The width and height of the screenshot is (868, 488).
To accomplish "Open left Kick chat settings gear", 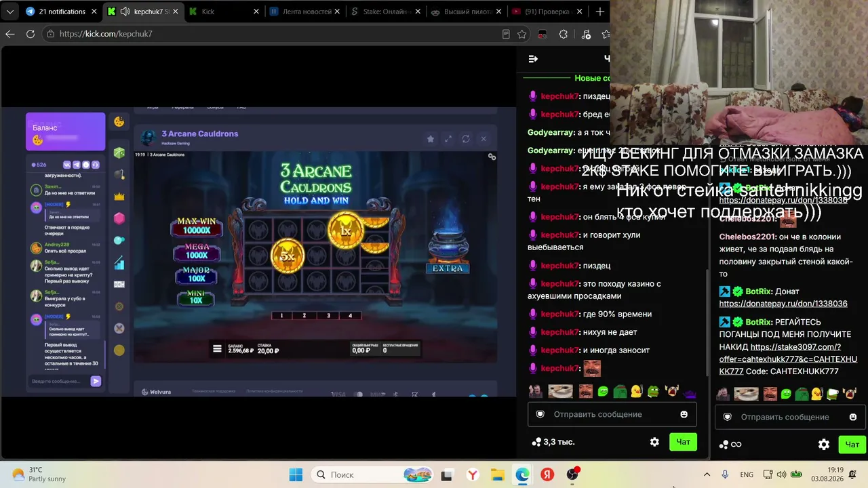I will [654, 442].
